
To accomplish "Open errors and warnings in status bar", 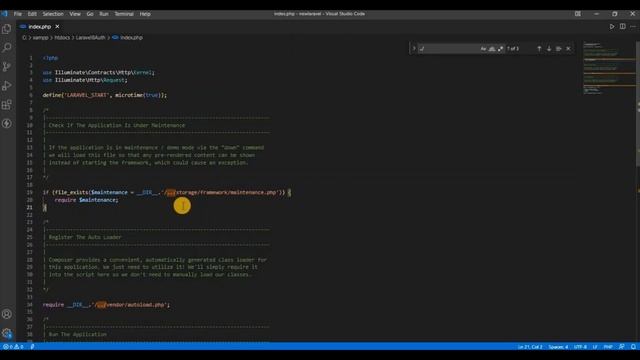I will [x=13, y=347].
